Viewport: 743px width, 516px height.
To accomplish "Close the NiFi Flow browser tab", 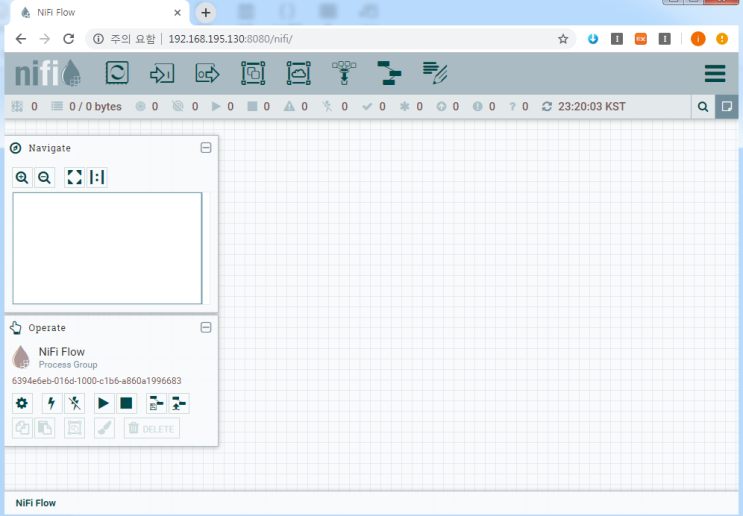I will (x=177, y=13).
